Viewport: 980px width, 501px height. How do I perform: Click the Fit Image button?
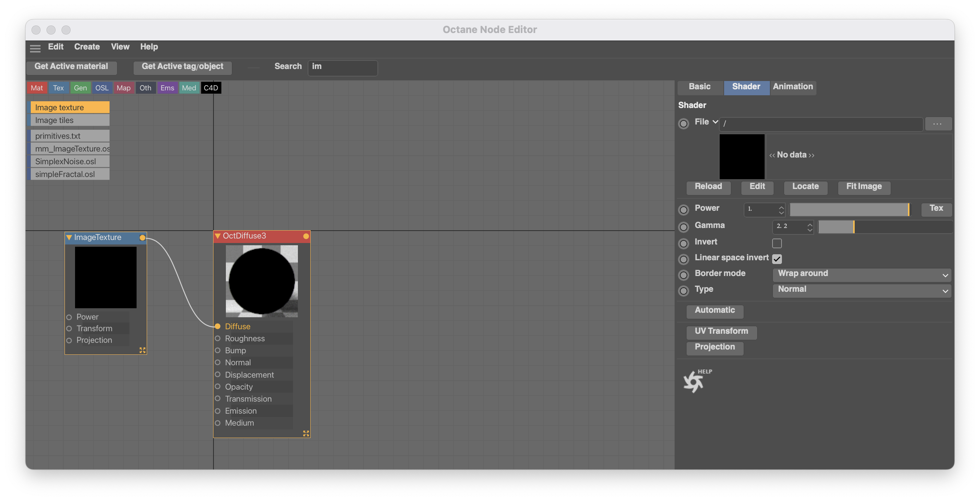pos(864,187)
